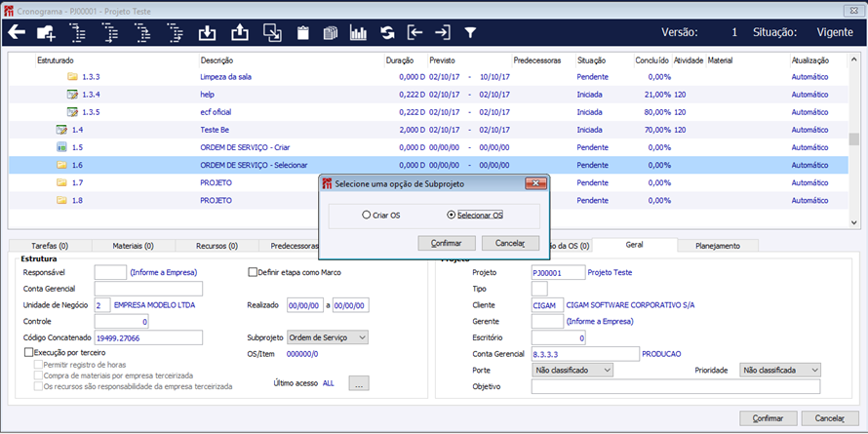Open the Subprojeto dropdown

[327, 337]
